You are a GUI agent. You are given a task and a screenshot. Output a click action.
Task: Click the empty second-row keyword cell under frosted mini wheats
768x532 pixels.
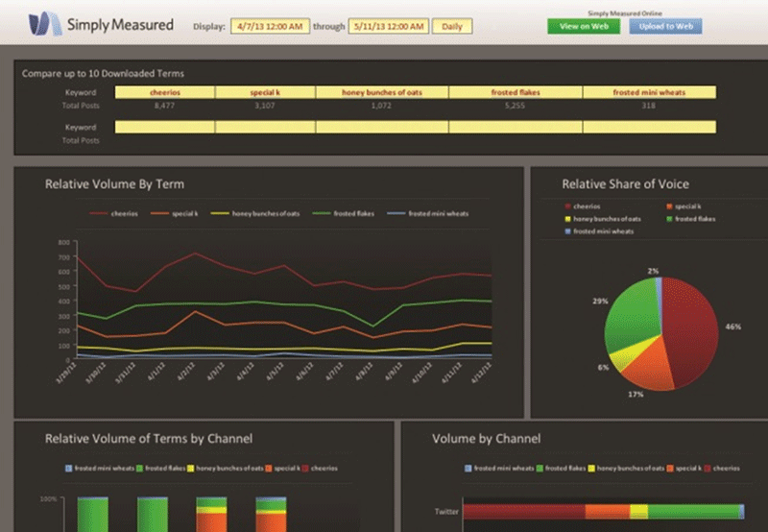click(x=650, y=127)
